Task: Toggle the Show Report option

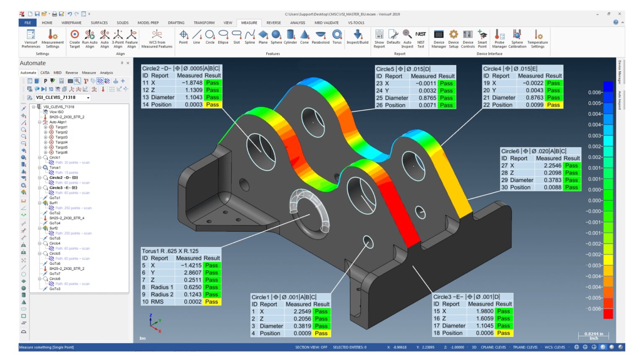Action: [379, 37]
